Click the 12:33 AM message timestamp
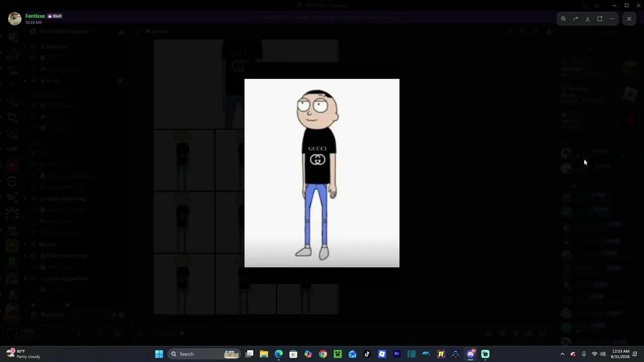The width and height of the screenshot is (644, 362). click(34, 23)
